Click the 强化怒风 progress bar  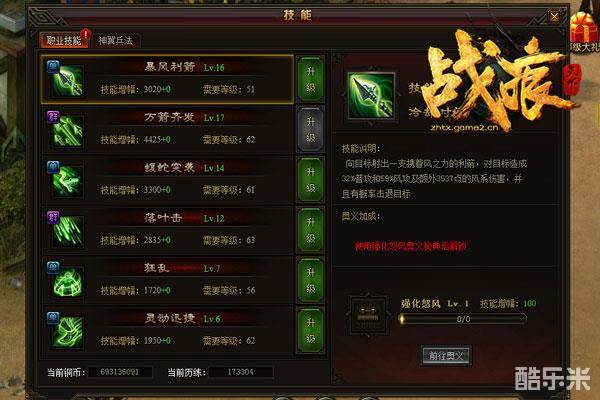pyautogui.click(x=463, y=319)
